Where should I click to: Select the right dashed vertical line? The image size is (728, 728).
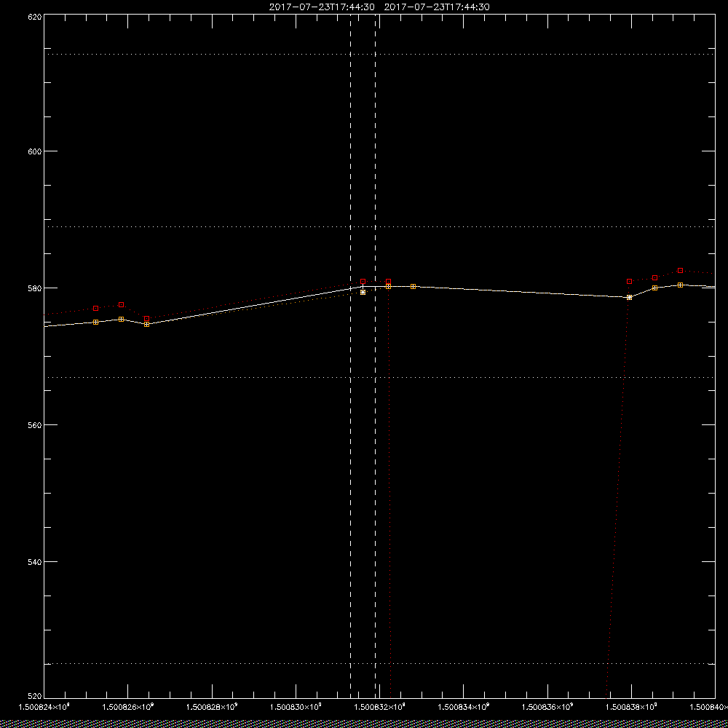click(375, 356)
